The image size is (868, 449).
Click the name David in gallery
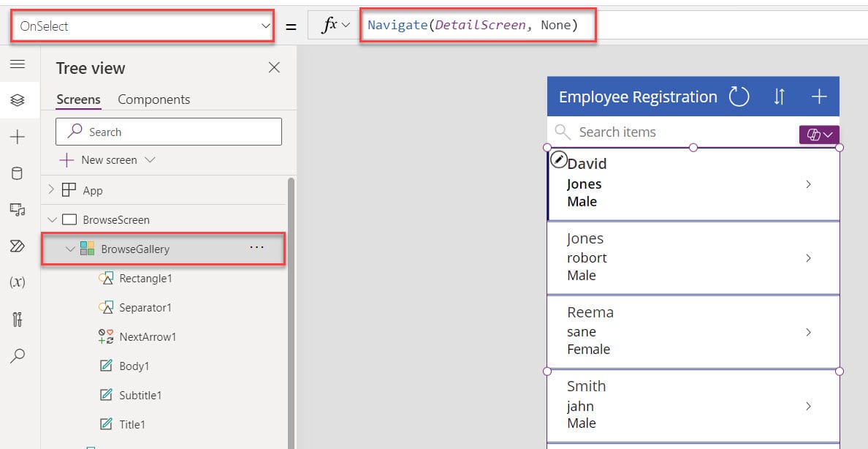(587, 164)
